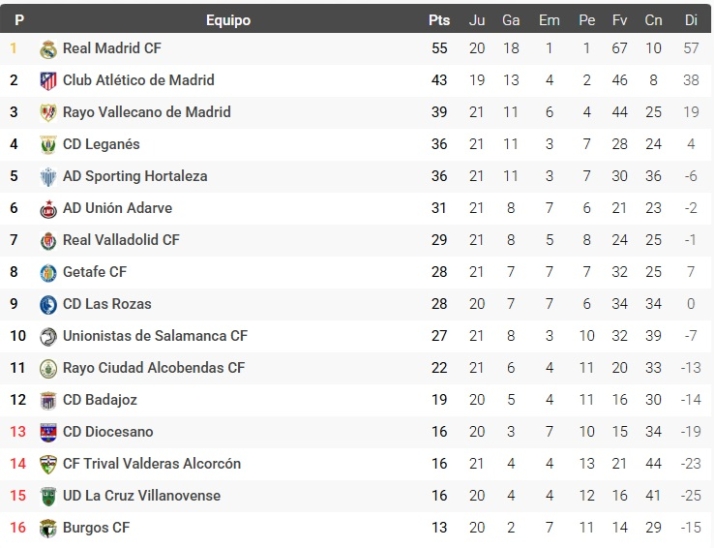The image size is (714, 548).
Task: Sort table by the Pts column header
Action: pos(439,20)
